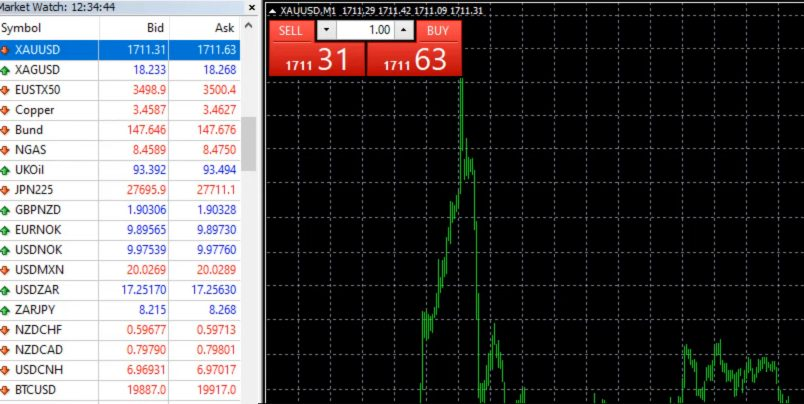Decrease trade volume with the down arrow

click(x=326, y=31)
